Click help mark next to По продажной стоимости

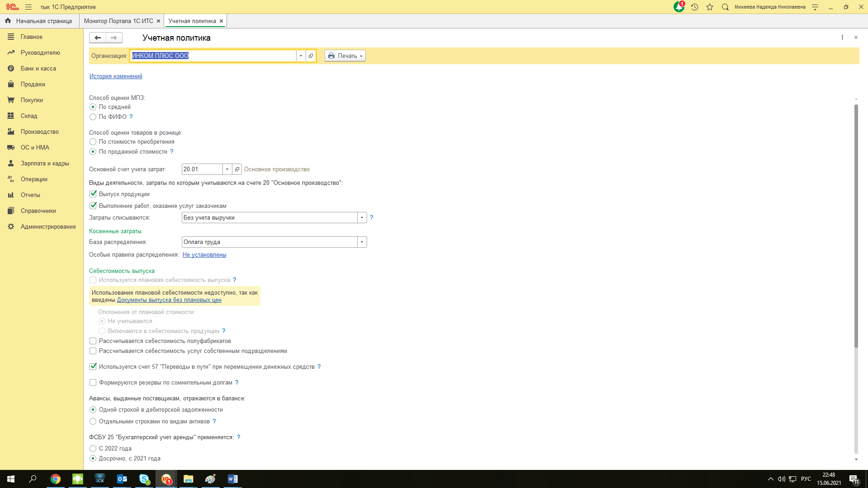[x=172, y=151]
